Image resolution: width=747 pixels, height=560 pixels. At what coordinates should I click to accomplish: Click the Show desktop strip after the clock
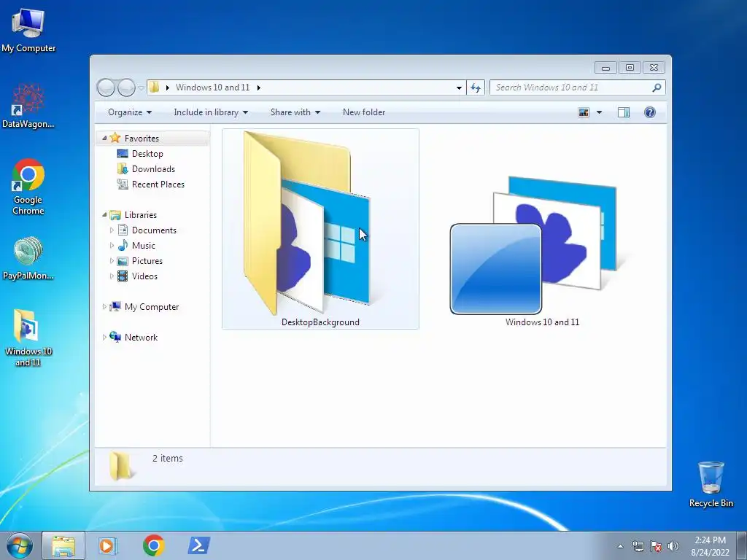click(742, 545)
